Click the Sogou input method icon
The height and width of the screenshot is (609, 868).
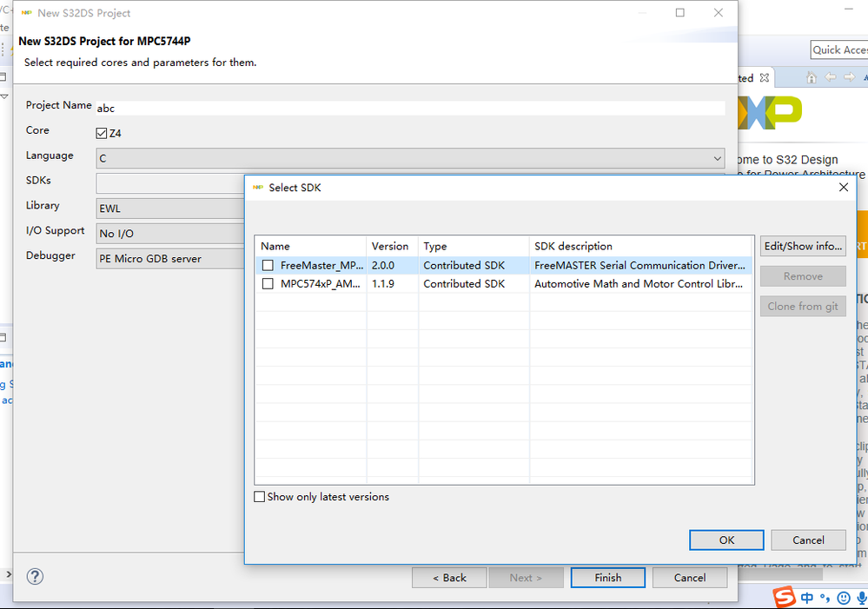point(784,598)
